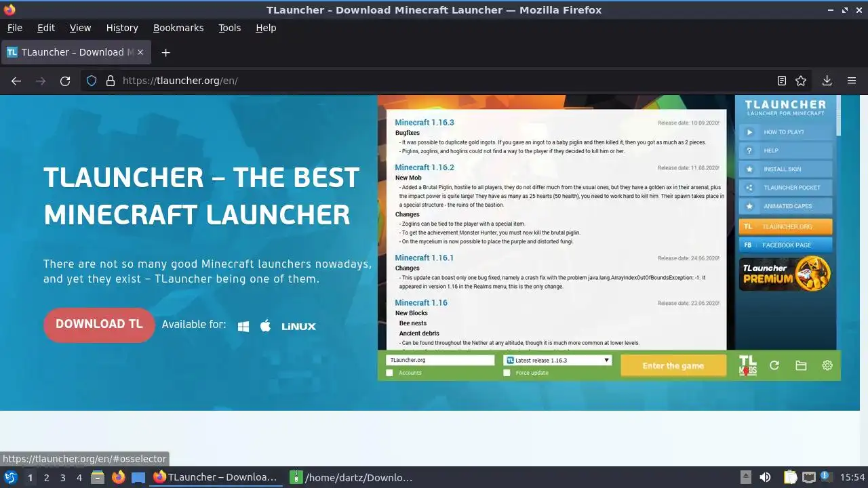Click the 'Available for:' label
868x488 pixels.
194,325
